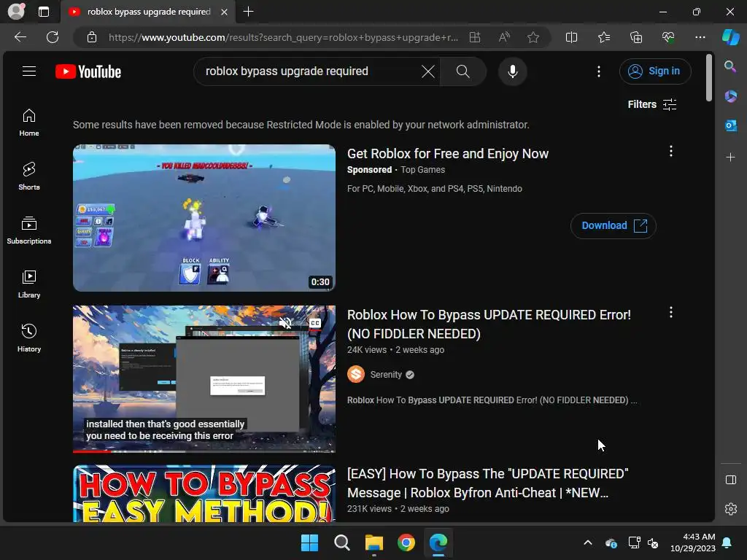This screenshot has width=747, height=560.
Task: Start voice search with microphone icon
Action: pyautogui.click(x=513, y=71)
